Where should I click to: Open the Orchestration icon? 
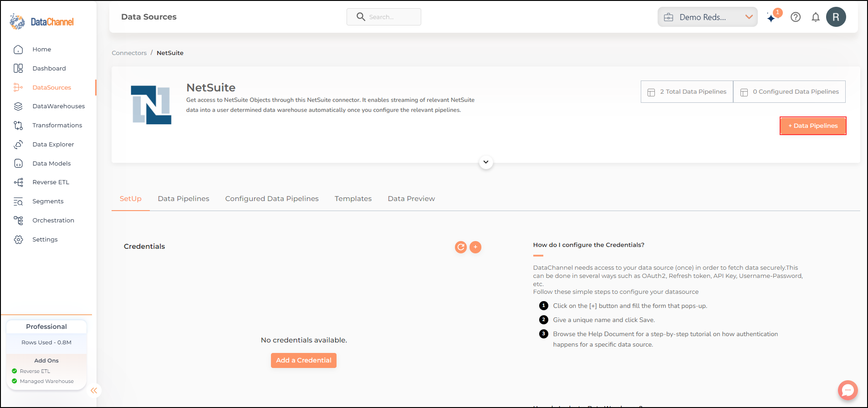click(18, 220)
